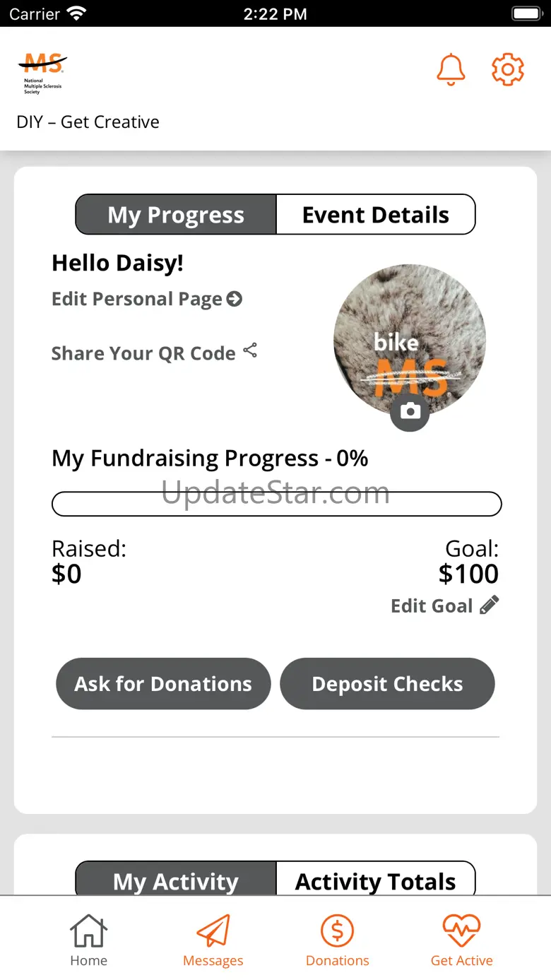Select the My Activity tab

point(176,879)
